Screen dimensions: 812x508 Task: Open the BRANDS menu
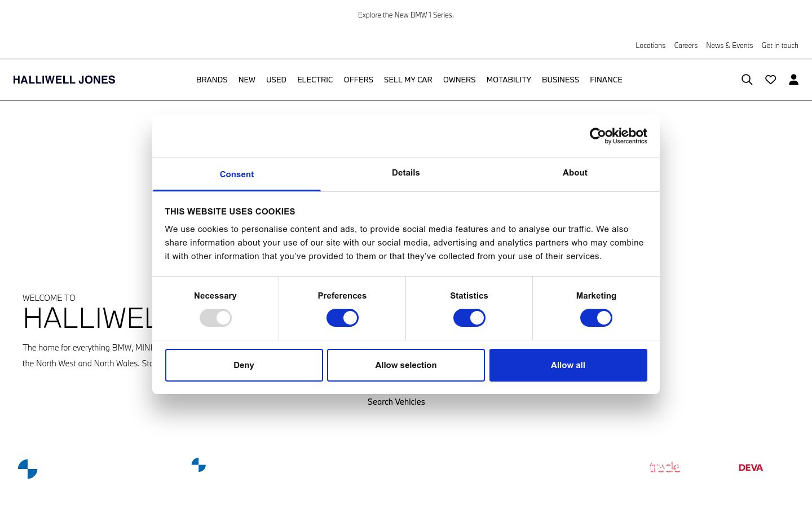(x=212, y=80)
